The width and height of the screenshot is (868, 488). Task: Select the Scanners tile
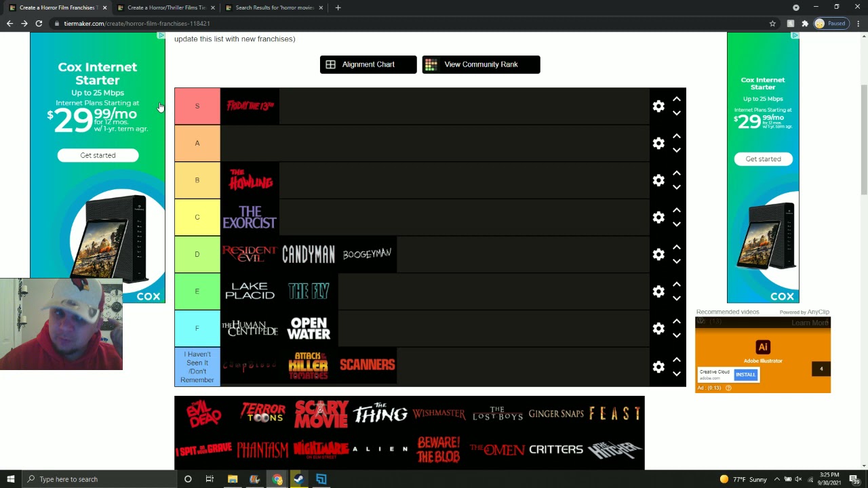(x=368, y=365)
